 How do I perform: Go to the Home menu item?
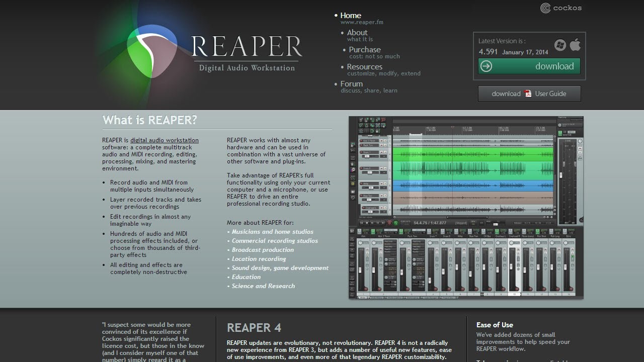tap(351, 16)
